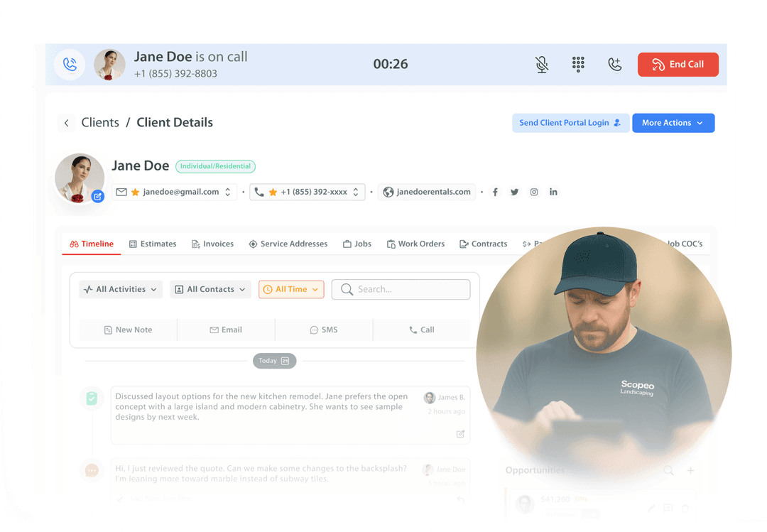Switch to the Estimates tab
767x532 pixels.
click(153, 244)
